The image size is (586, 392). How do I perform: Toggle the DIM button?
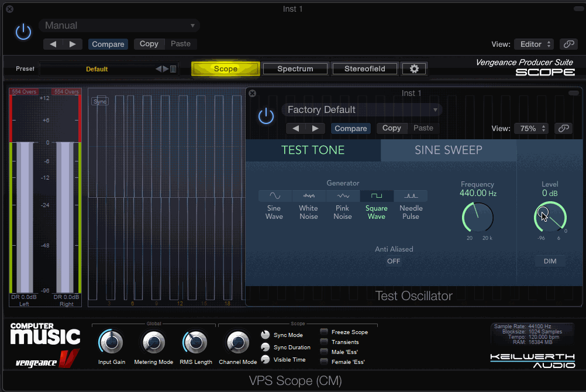tap(550, 261)
